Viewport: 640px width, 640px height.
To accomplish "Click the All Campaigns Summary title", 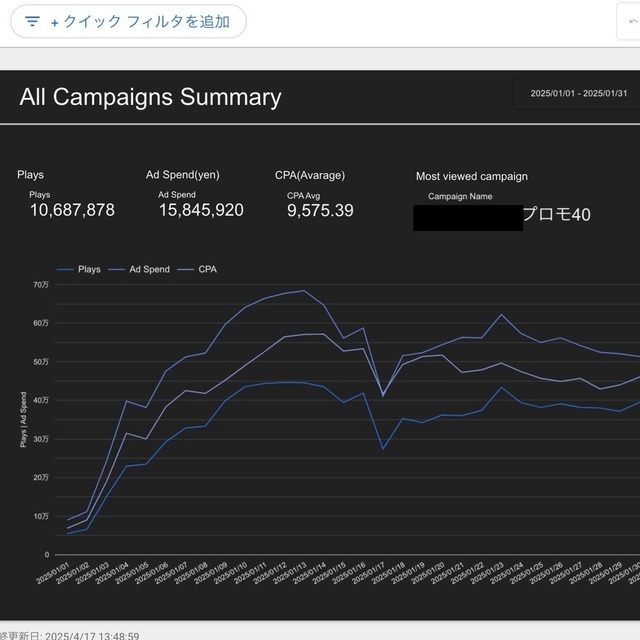I will click(x=150, y=97).
